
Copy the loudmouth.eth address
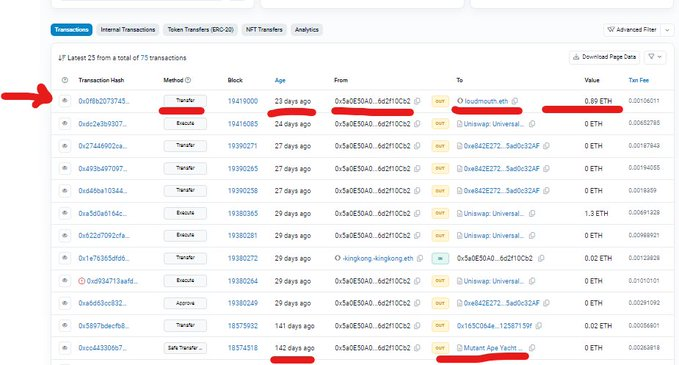[514, 101]
